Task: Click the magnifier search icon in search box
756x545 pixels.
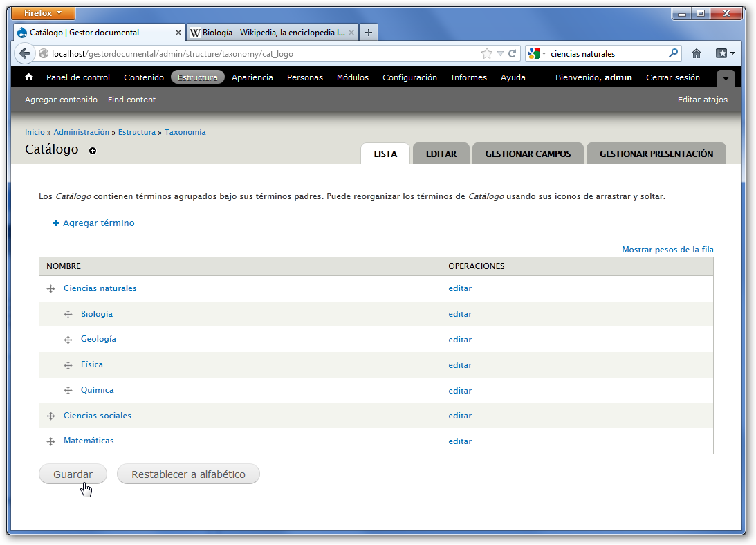Action: 673,53
